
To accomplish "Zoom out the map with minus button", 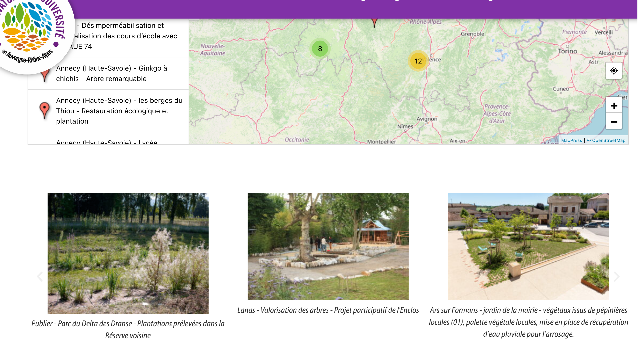I will tap(614, 122).
